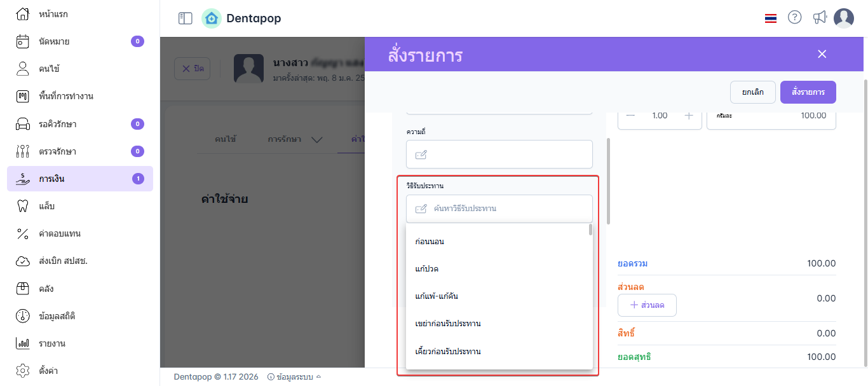Increase quantity with the plus stepper

pos(688,116)
